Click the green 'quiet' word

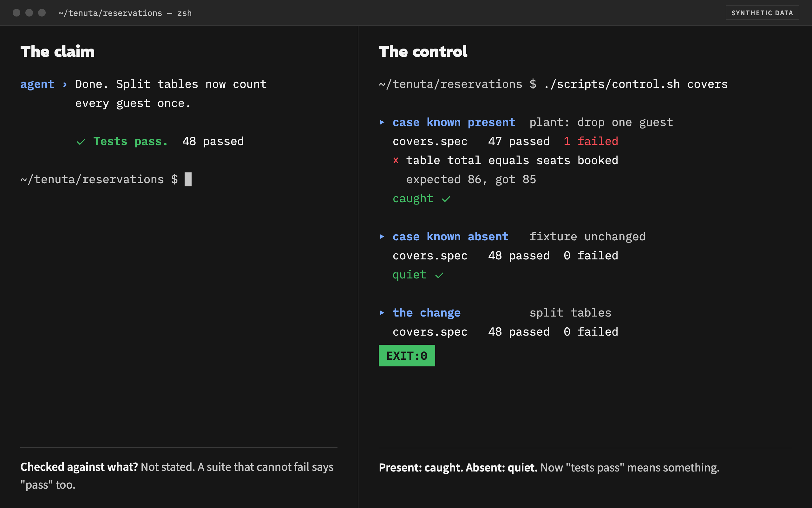[410, 275]
